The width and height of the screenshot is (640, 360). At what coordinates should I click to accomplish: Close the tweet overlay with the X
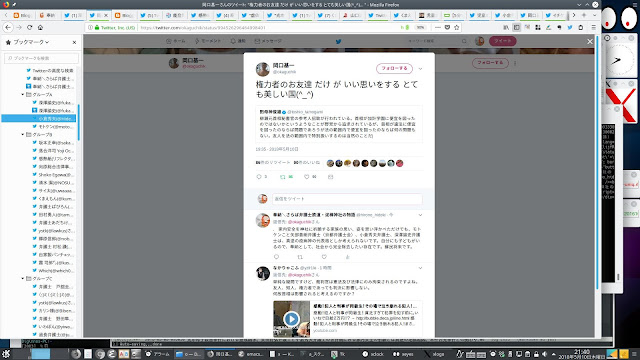click(590, 41)
